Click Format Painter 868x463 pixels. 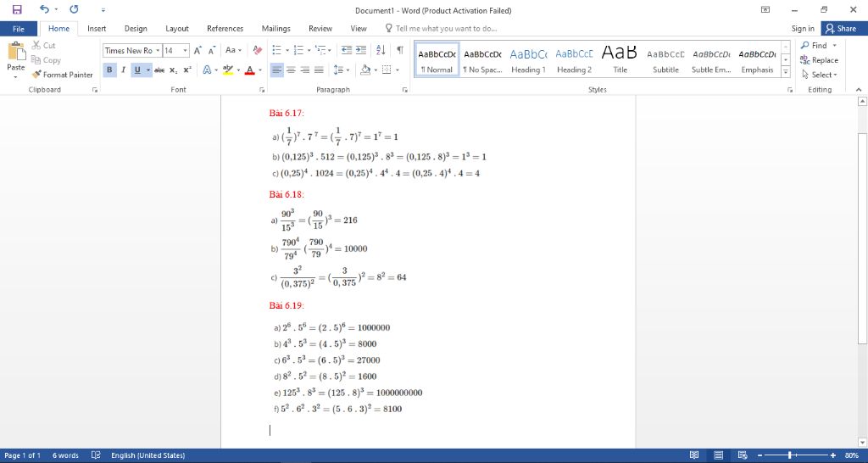coord(62,75)
